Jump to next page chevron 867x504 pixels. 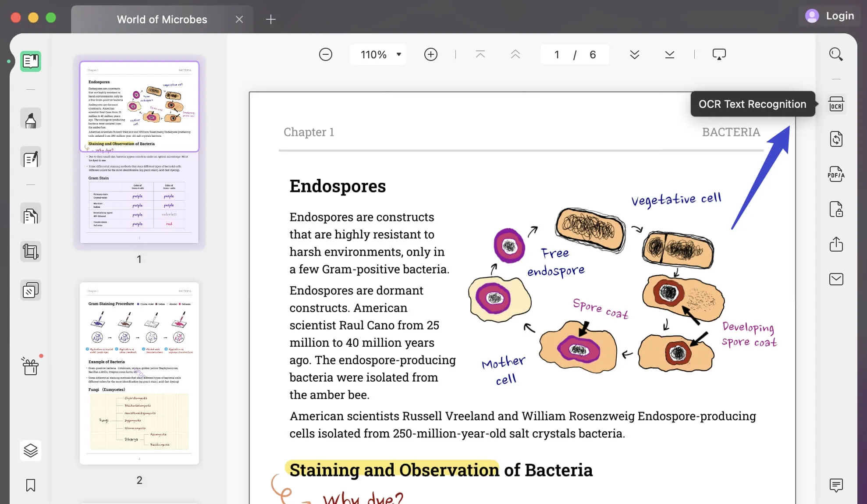coord(634,54)
